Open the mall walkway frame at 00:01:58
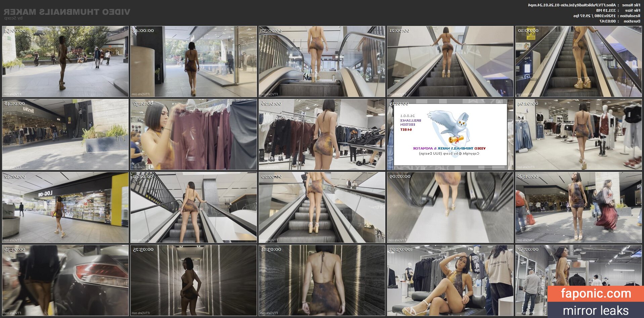644x318 pixels. point(578,207)
